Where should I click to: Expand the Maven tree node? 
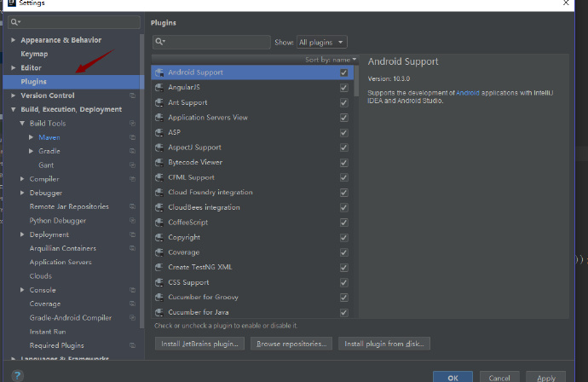click(32, 137)
